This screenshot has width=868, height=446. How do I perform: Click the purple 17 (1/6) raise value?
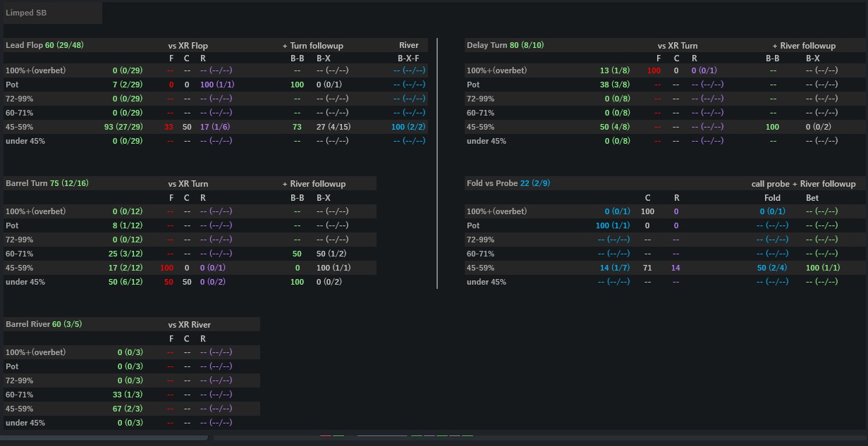[216, 127]
